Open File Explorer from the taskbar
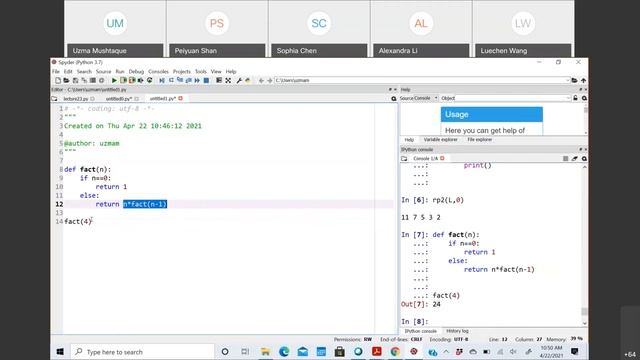Image resolution: width=640 pixels, height=360 pixels. coord(265,352)
